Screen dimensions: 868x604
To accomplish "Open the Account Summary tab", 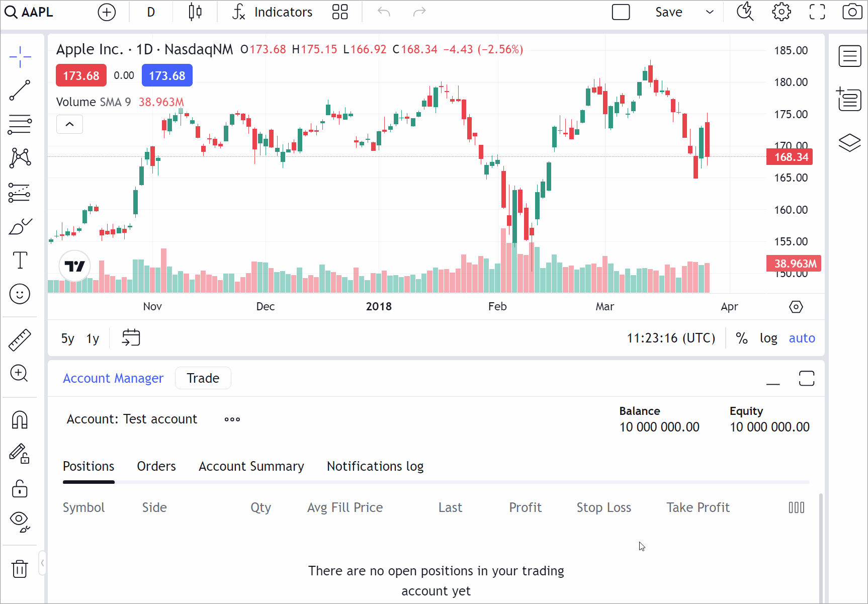I will pos(251,466).
